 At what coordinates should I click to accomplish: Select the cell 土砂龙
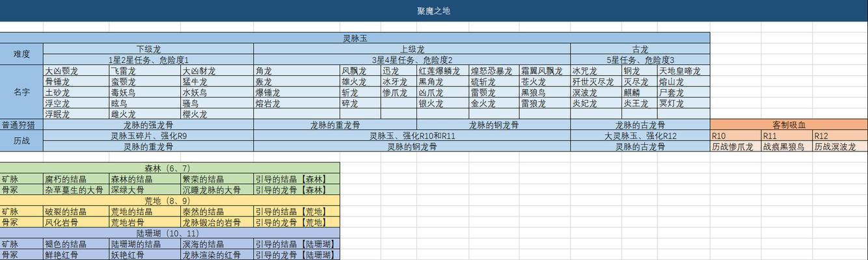pyautogui.click(x=76, y=92)
